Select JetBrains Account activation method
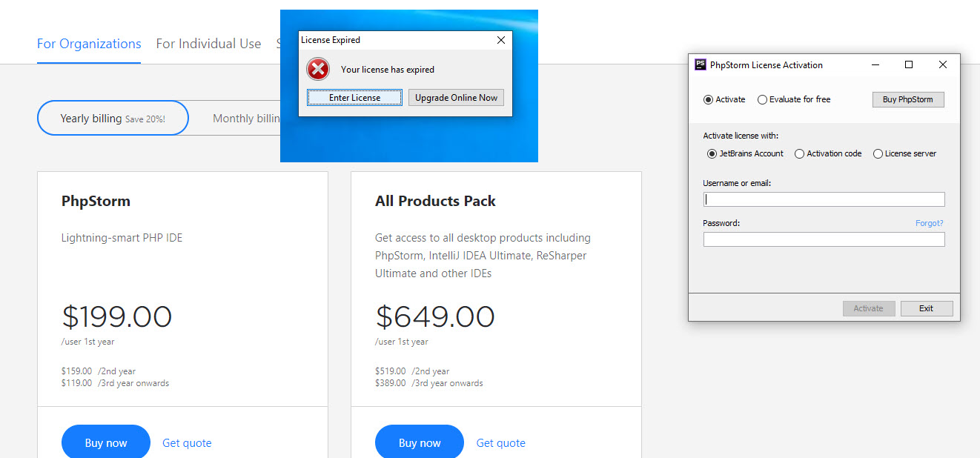The width and height of the screenshot is (980, 458). (x=712, y=153)
